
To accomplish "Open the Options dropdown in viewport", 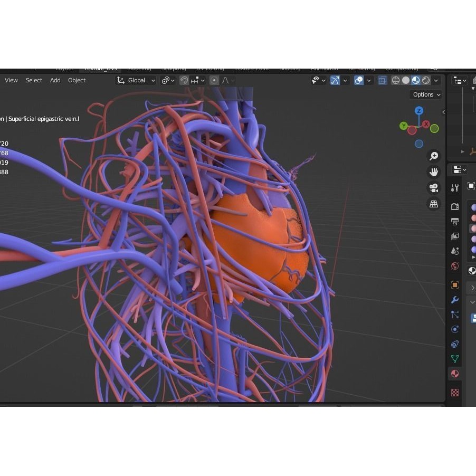I will tap(425, 94).
